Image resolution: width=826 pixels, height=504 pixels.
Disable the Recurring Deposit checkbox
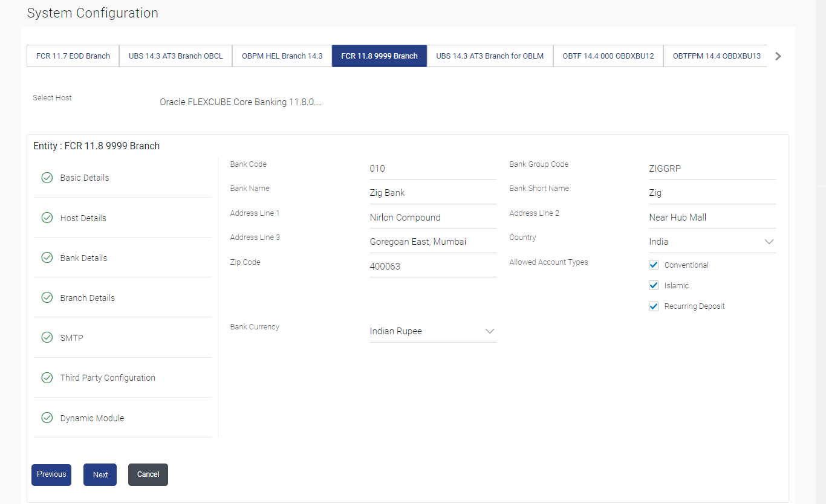point(654,306)
